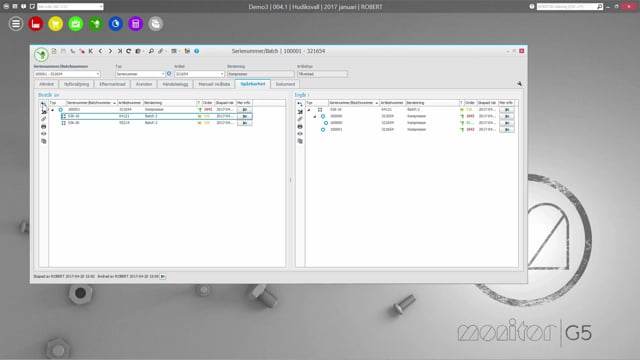Screen dimensions: 640x360
Task: Switch to the Dokument tab
Action: tap(285, 84)
